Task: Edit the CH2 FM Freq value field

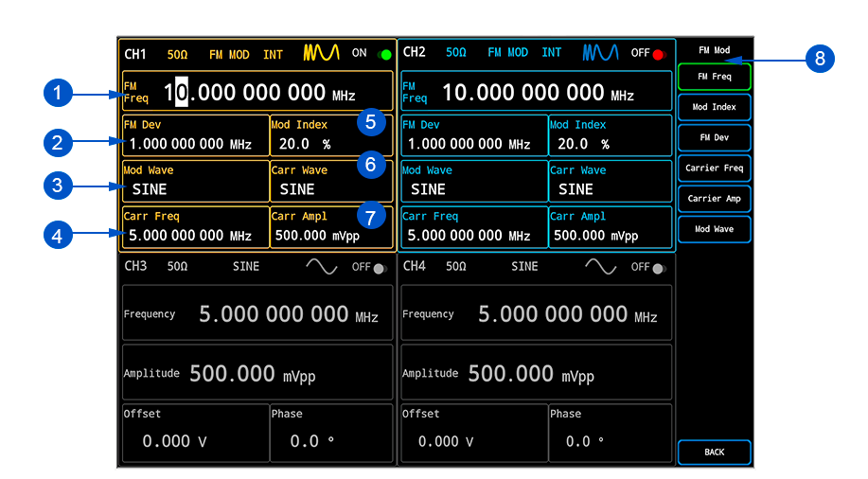Action: coord(537,91)
